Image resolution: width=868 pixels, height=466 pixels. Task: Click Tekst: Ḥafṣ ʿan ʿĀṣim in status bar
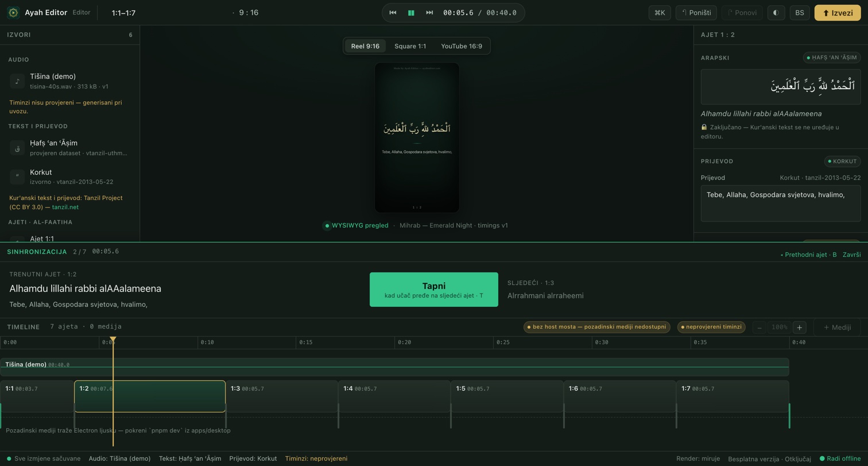tap(190, 459)
